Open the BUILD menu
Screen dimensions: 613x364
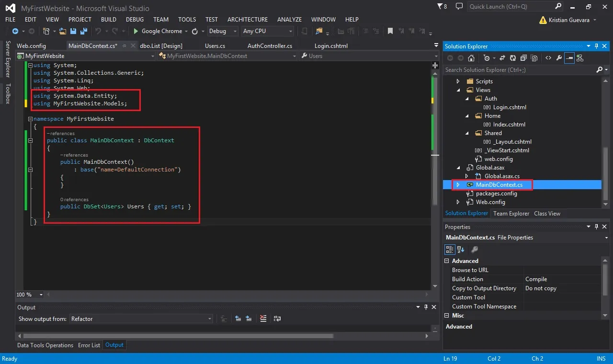[109, 20]
